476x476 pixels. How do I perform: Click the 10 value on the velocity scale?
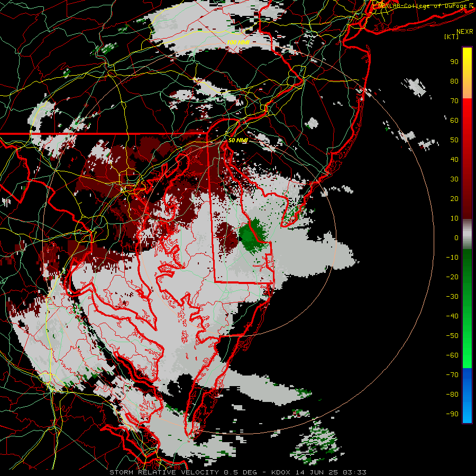[x=454, y=218]
